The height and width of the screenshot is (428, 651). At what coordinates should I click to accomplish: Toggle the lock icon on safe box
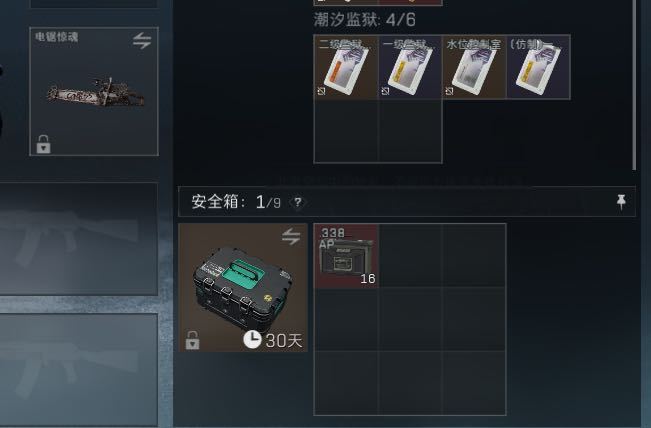coord(192,340)
